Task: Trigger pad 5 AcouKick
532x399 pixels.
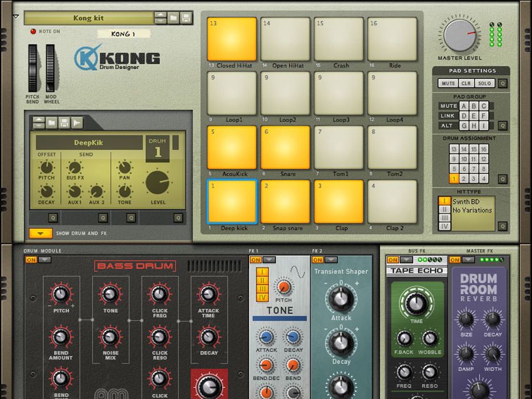Action: (232, 148)
